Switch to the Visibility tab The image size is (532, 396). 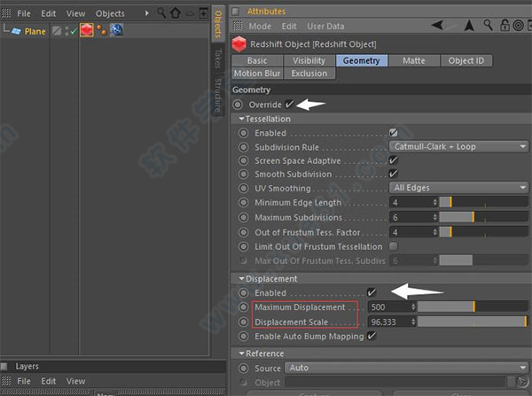click(309, 60)
